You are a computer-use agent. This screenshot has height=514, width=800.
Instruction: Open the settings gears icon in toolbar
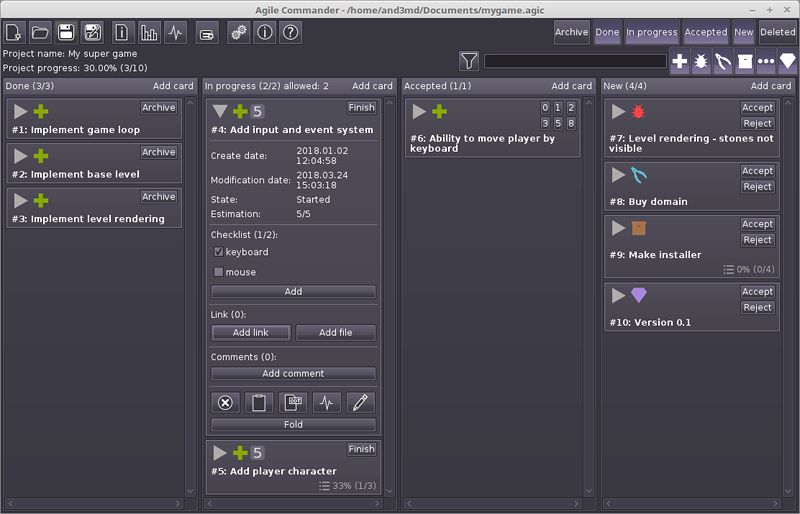tap(238, 32)
